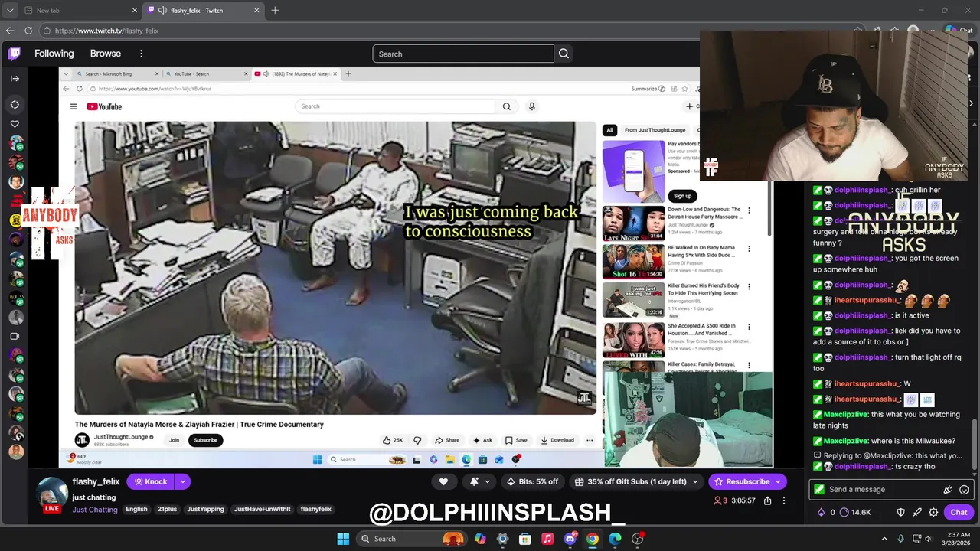The width and height of the screenshot is (980, 551).
Task: Click the English stream tag
Action: point(136,510)
